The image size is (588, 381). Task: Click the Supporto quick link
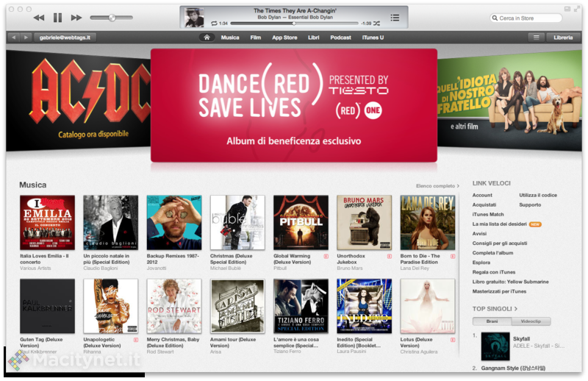[x=530, y=205]
